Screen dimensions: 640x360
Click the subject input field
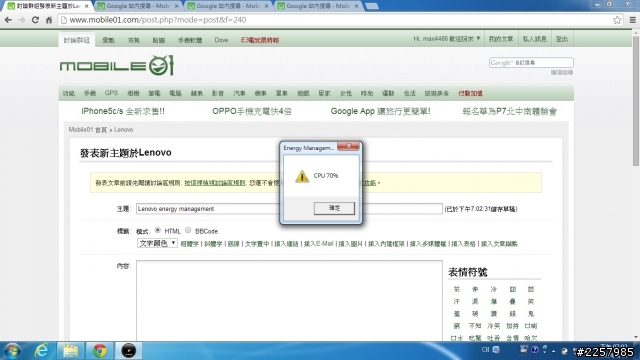tap(289, 209)
